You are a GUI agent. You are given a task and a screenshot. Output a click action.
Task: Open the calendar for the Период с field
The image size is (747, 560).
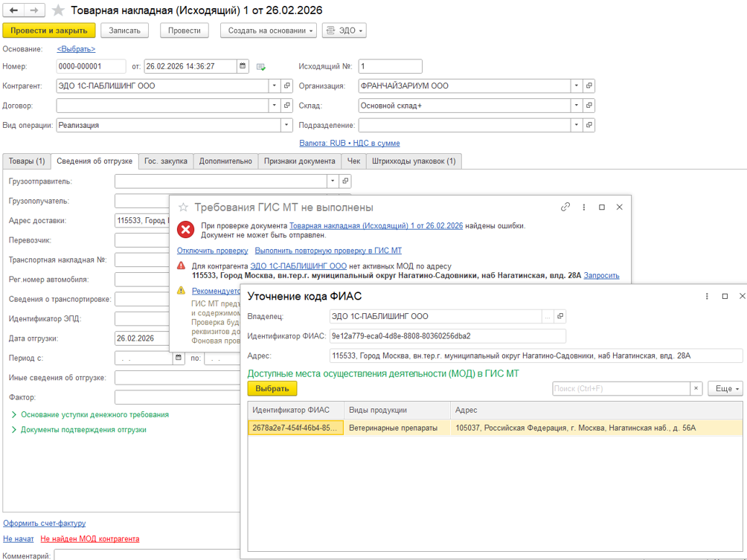click(179, 358)
